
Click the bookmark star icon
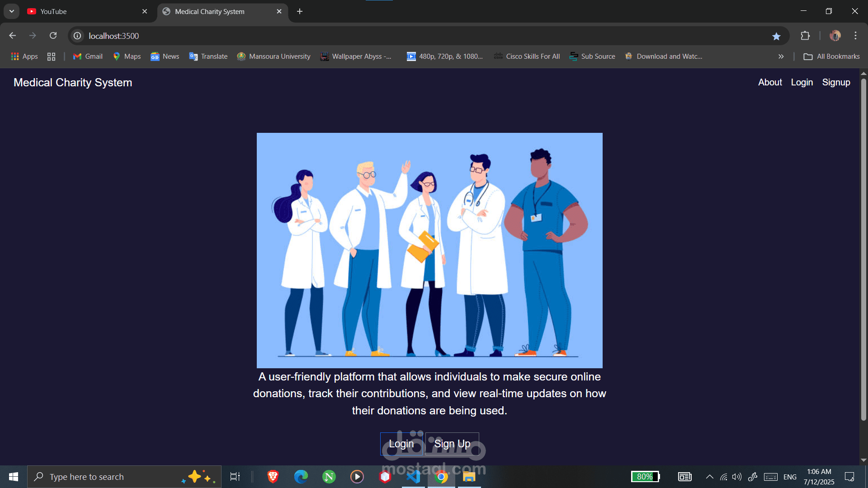776,36
